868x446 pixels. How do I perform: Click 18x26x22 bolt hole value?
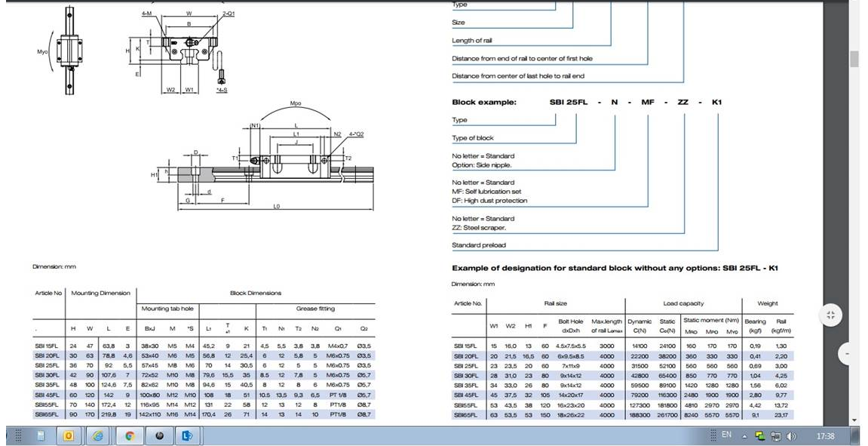tap(571, 414)
